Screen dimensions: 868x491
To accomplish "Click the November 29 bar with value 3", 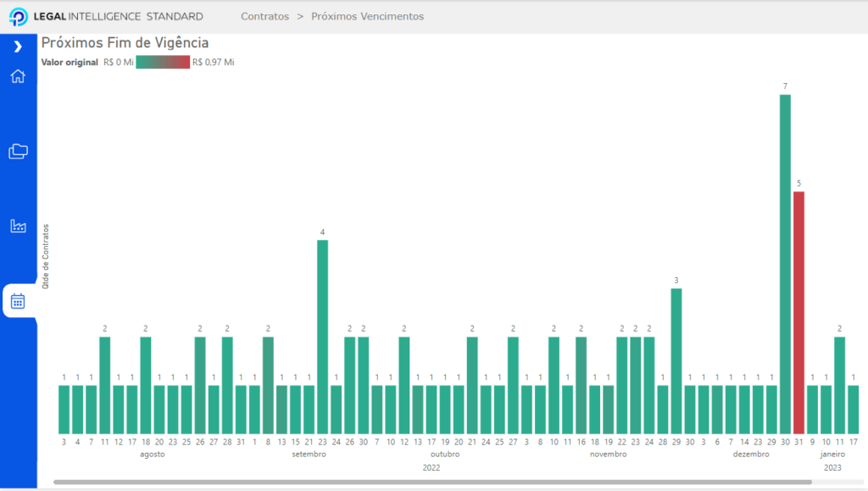I will coord(676,360).
